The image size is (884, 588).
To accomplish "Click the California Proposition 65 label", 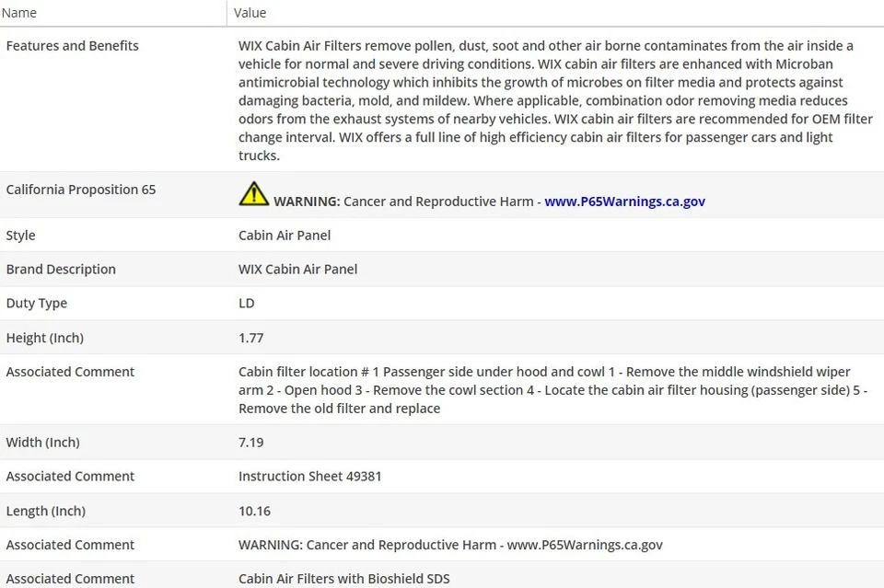I will coord(81,190).
